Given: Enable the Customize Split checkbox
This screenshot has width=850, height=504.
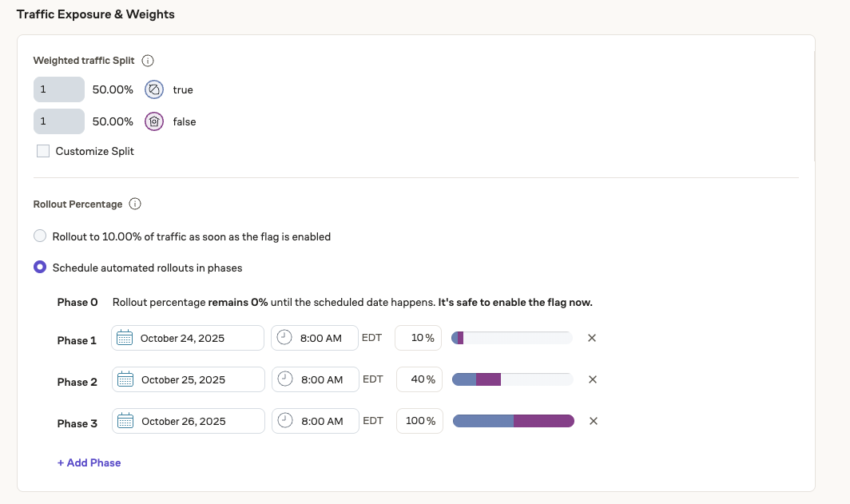Looking at the screenshot, I should 42,150.
